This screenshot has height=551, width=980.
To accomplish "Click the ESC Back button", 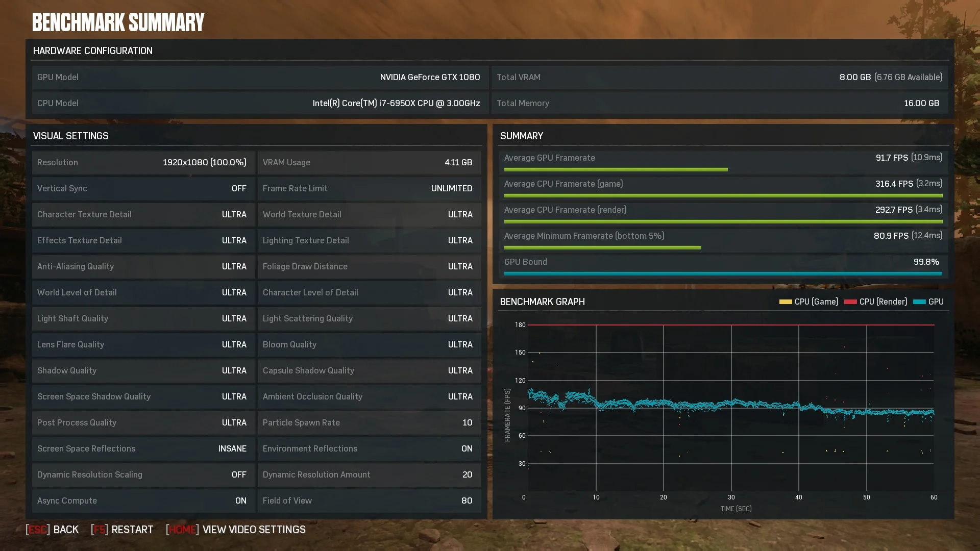I will pyautogui.click(x=52, y=530).
